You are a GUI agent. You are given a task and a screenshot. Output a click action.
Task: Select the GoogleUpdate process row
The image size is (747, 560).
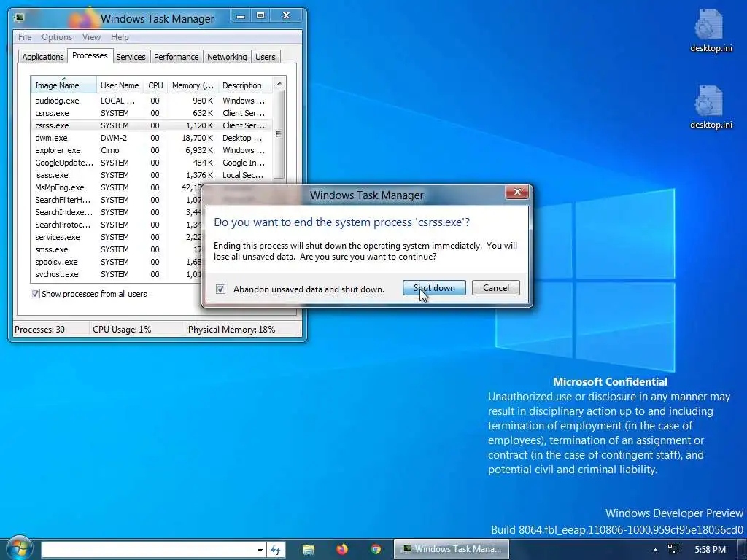(x=152, y=163)
